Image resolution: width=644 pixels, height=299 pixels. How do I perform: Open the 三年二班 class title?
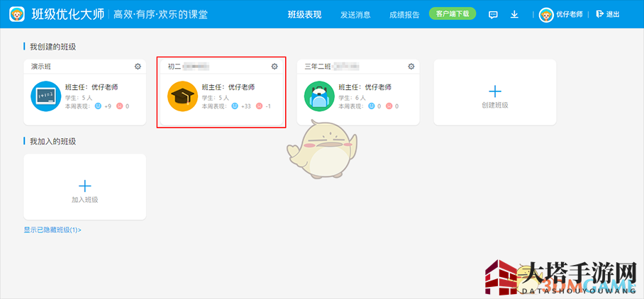[318, 67]
